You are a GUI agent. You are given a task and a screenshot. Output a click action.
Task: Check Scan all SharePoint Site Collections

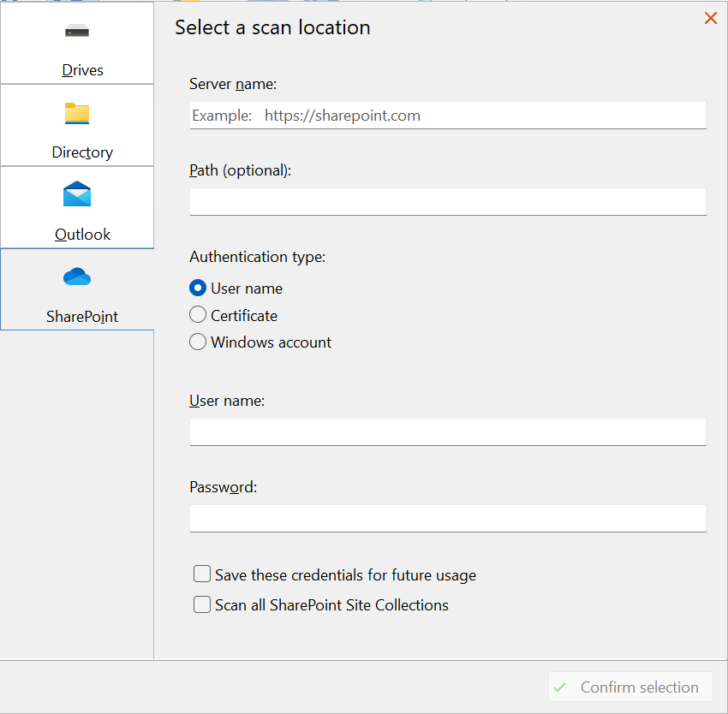(202, 604)
